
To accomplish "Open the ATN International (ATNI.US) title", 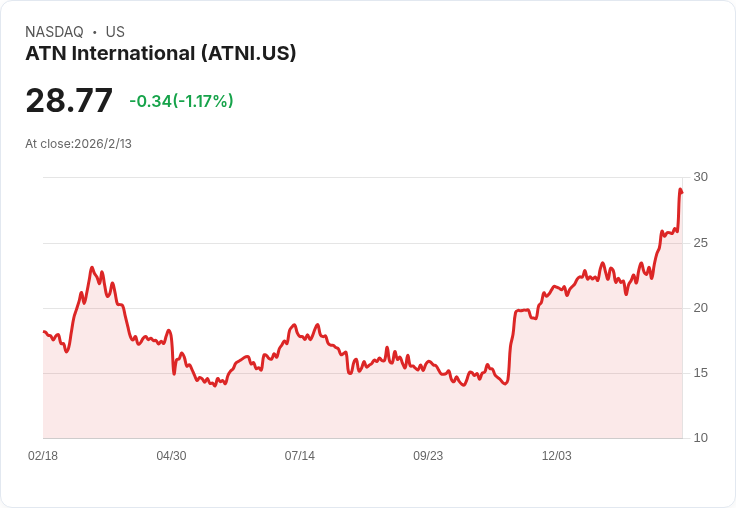I will tap(161, 54).
